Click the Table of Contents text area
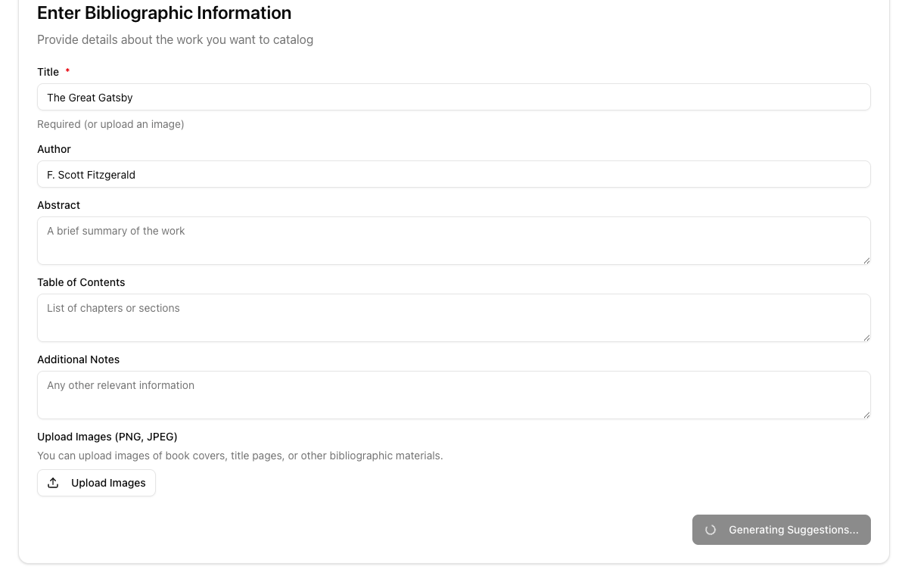Viewport: 908px width, 588px height. (454, 317)
